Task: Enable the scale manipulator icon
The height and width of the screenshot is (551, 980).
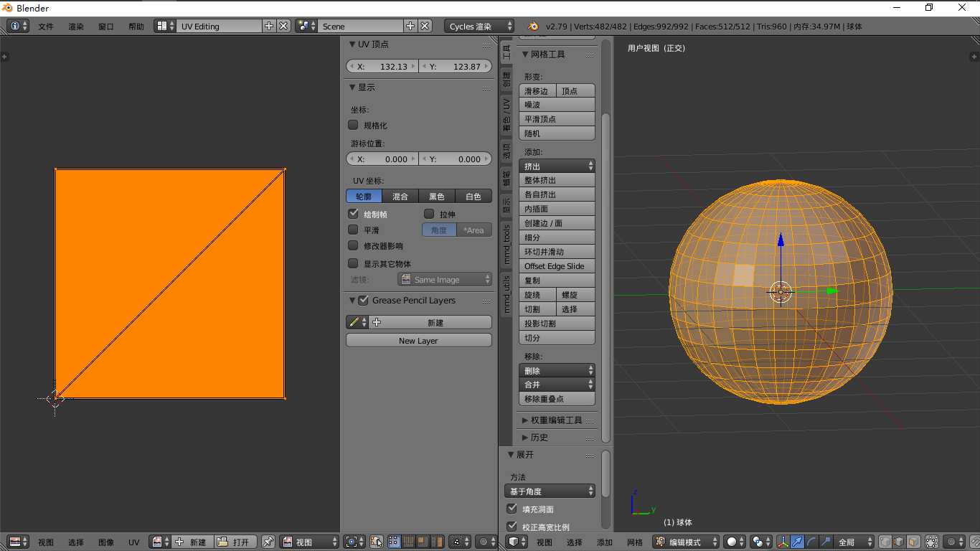Action: (825, 542)
